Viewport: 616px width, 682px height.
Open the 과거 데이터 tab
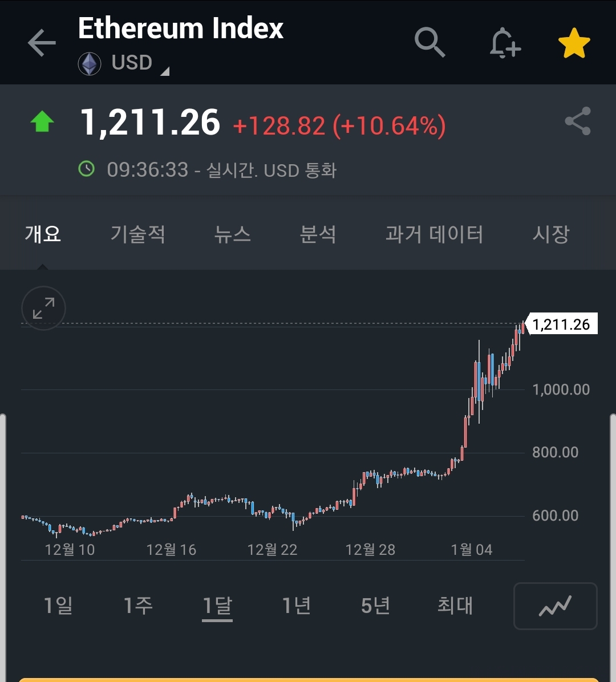tap(434, 234)
